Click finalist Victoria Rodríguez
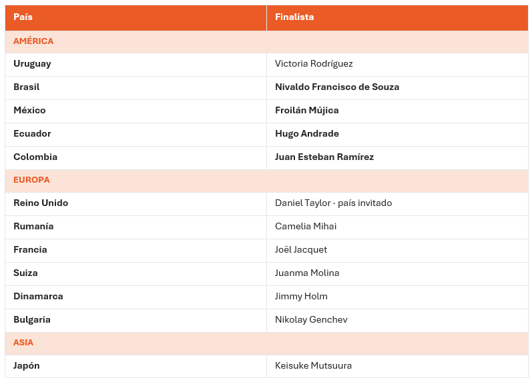The height and width of the screenshot is (392, 532). pos(314,64)
